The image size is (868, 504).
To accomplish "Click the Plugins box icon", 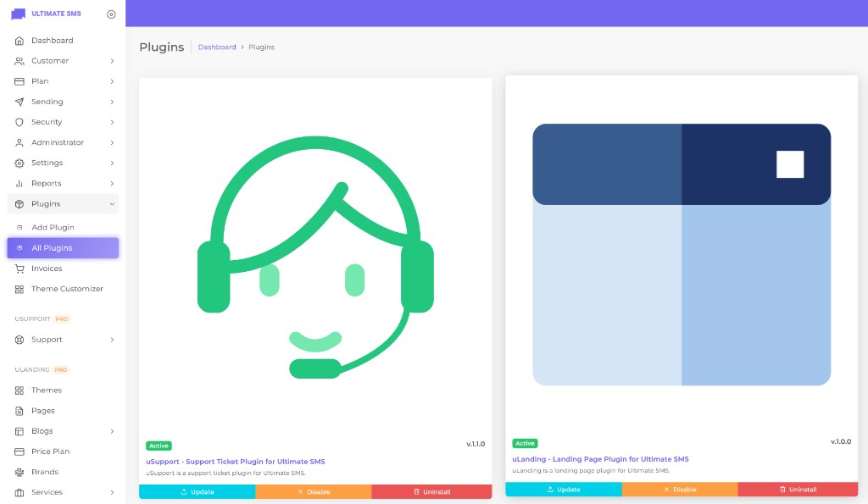I will 19,204.
